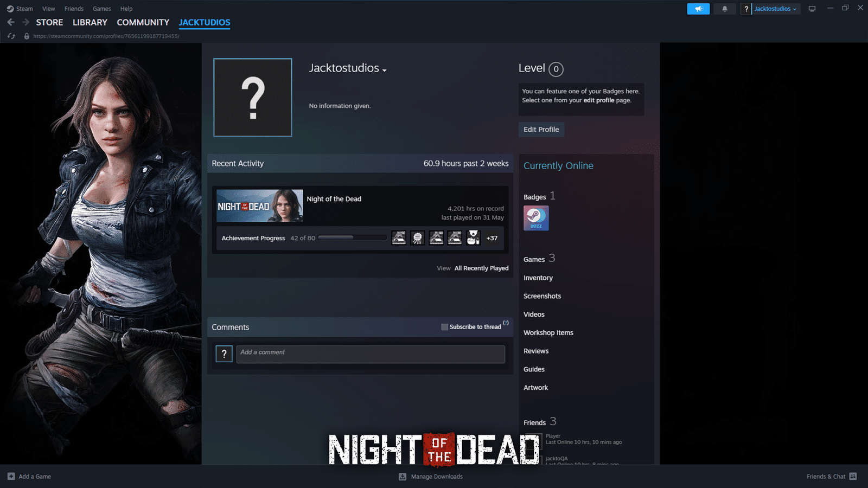
Task: Click the level 0 badge circle
Action: tap(556, 69)
